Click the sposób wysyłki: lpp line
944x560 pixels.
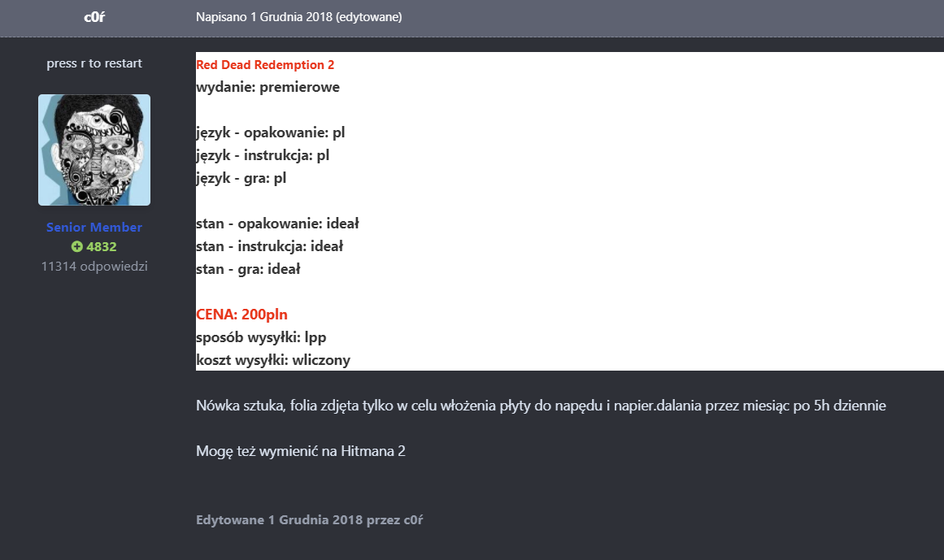pyautogui.click(x=261, y=337)
